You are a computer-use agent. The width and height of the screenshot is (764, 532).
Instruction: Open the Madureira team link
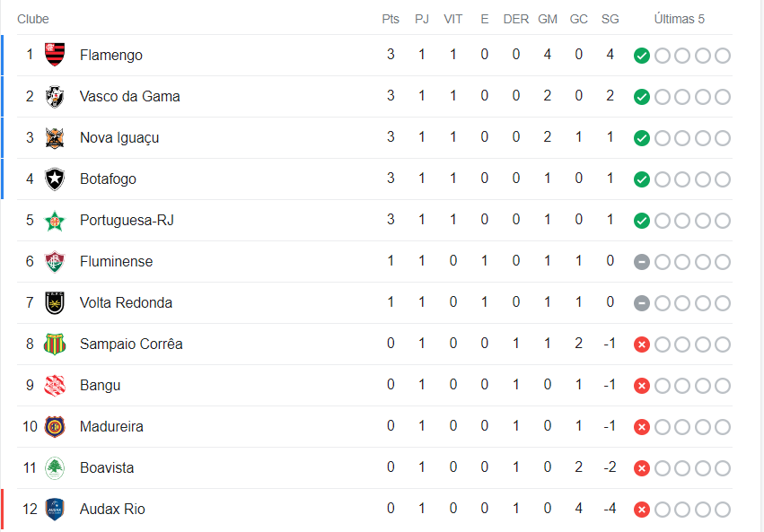[111, 426]
